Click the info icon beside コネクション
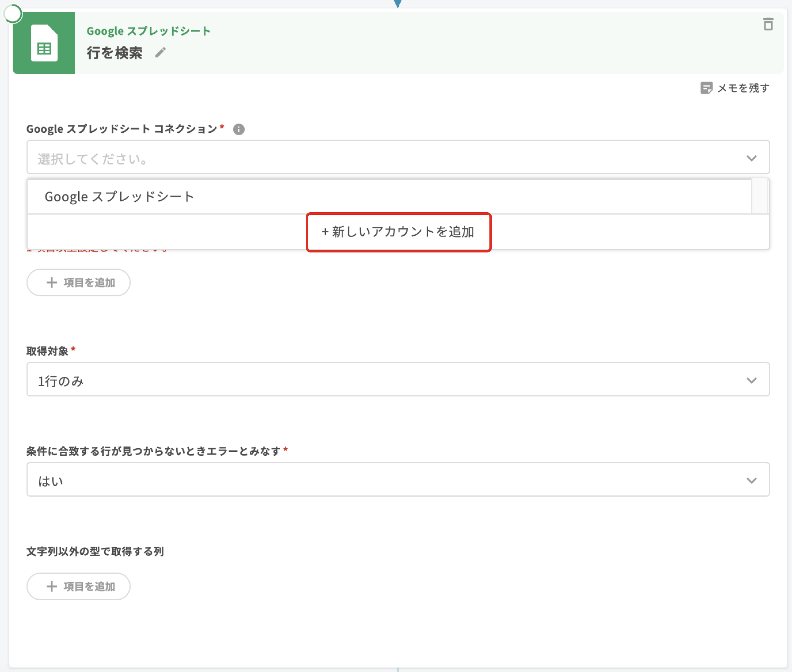The height and width of the screenshot is (672, 792). click(239, 130)
